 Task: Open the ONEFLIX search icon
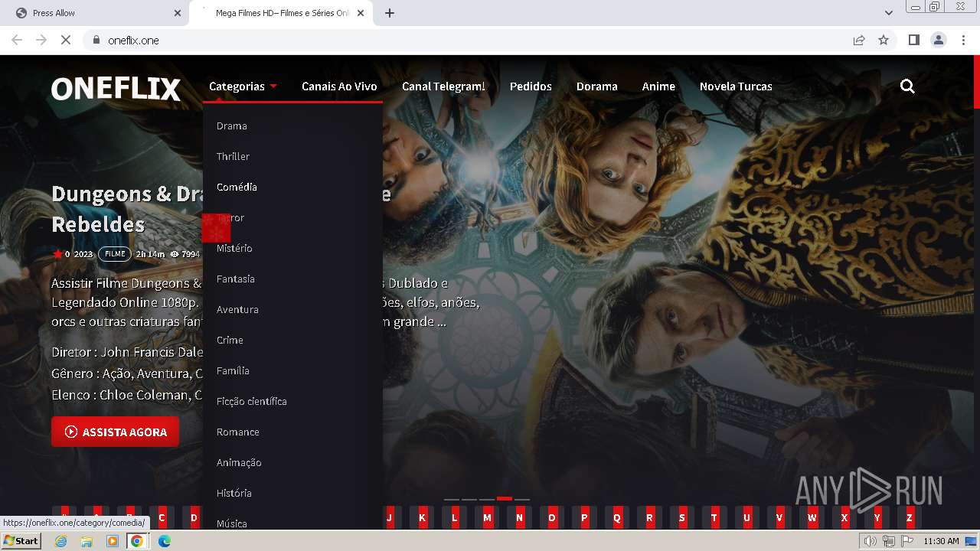pos(907,86)
